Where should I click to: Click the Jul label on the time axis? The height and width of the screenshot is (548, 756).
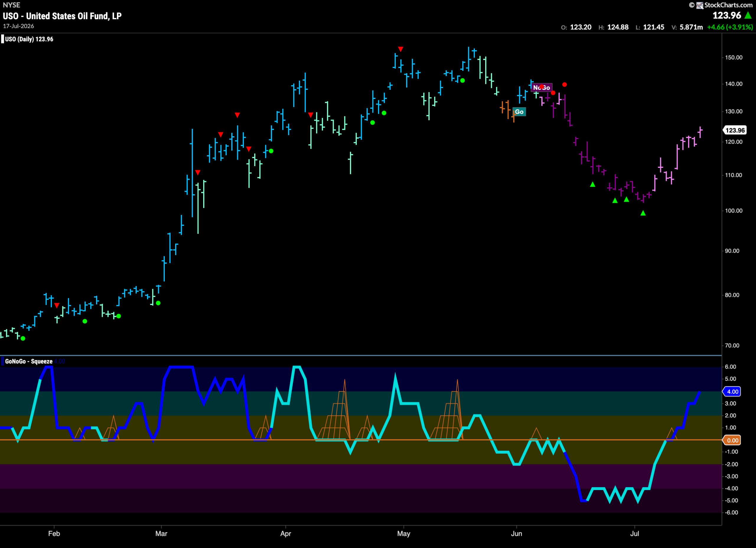pyautogui.click(x=635, y=533)
